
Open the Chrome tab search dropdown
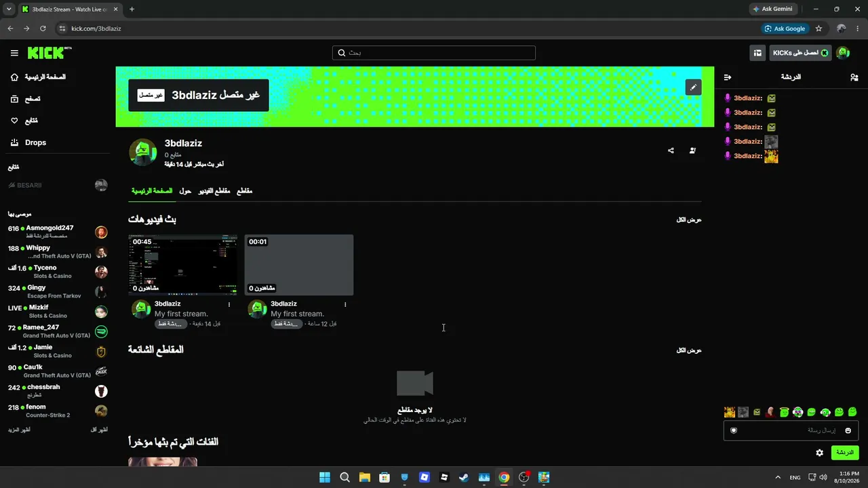tap(9, 9)
